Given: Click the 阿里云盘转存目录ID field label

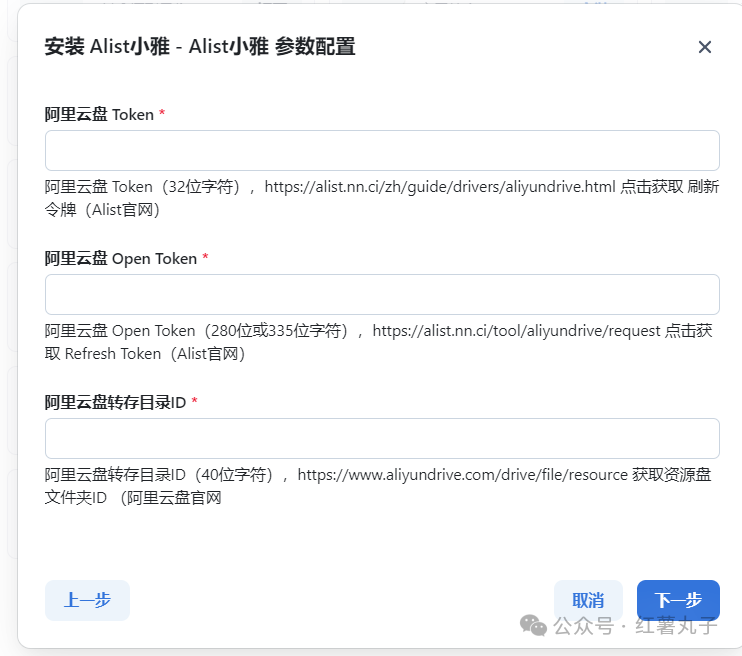Looking at the screenshot, I should [x=115, y=402].
